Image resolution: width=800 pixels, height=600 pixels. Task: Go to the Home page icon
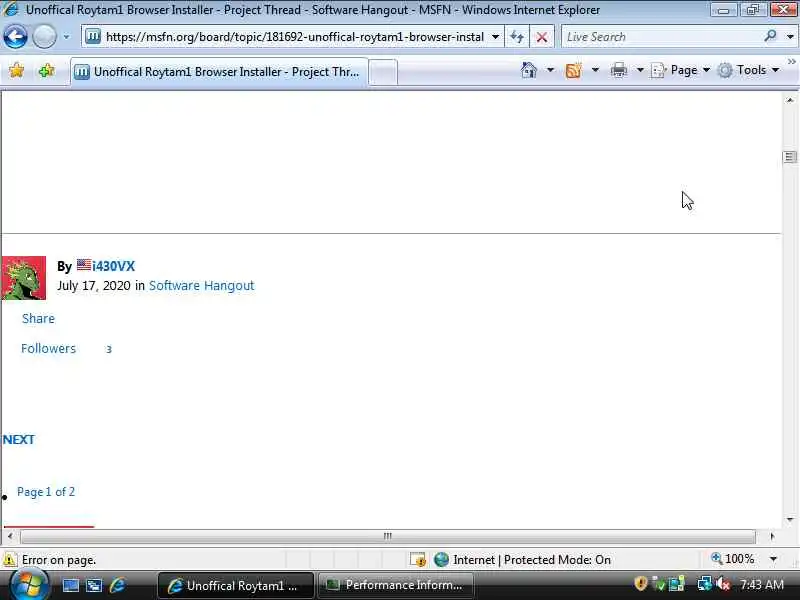point(529,70)
